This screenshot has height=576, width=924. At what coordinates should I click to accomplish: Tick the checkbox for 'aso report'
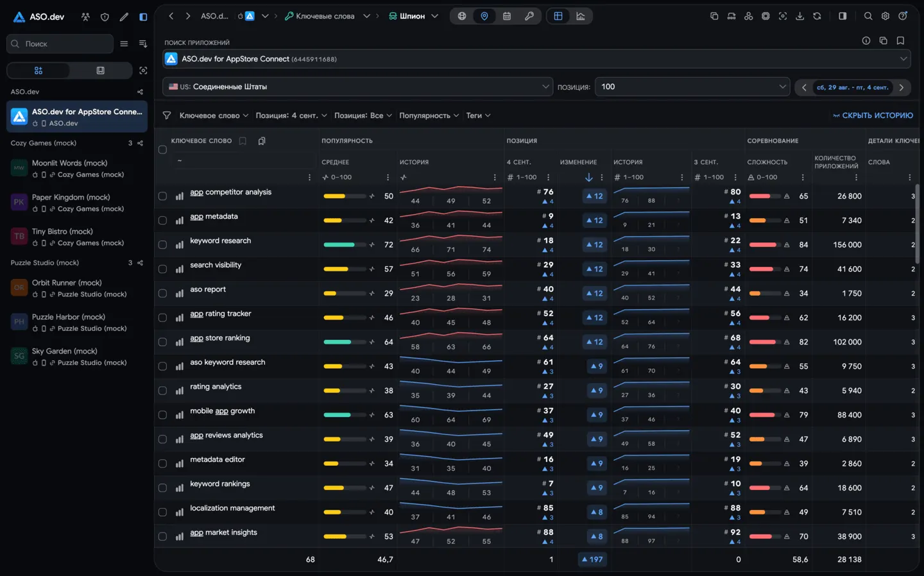[162, 294]
